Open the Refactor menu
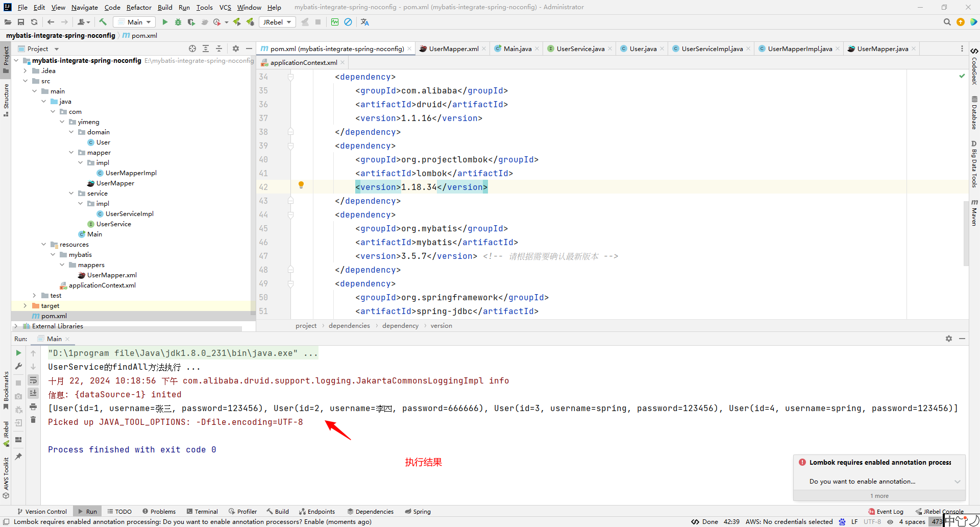 (139, 7)
